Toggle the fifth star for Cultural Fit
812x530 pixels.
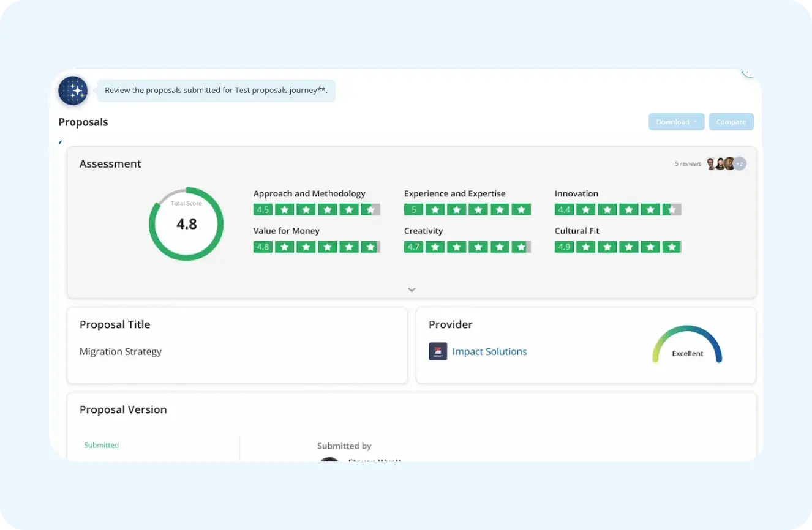click(x=672, y=247)
